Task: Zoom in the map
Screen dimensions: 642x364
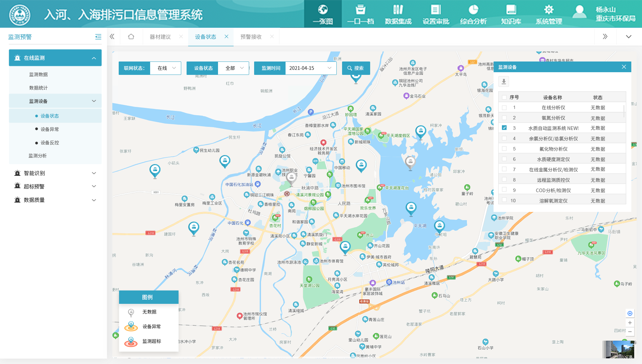Action: (x=630, y=323)
